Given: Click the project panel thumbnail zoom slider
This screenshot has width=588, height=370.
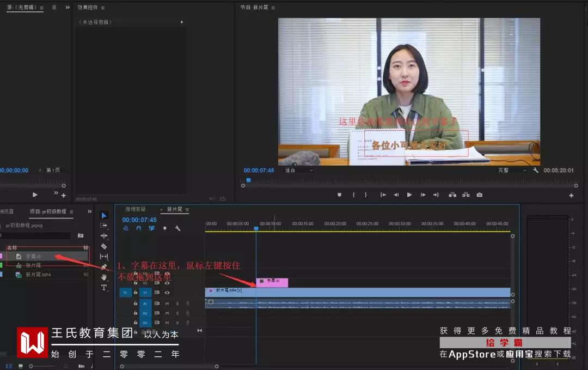Looking at the screenshot, I should click(43, 366).
